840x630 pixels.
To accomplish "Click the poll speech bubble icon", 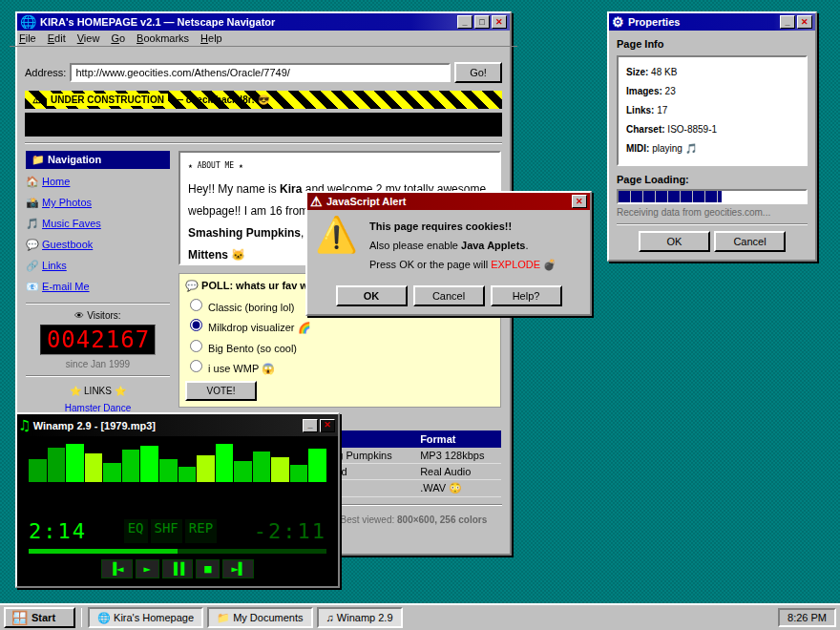I will coord(191,285).
